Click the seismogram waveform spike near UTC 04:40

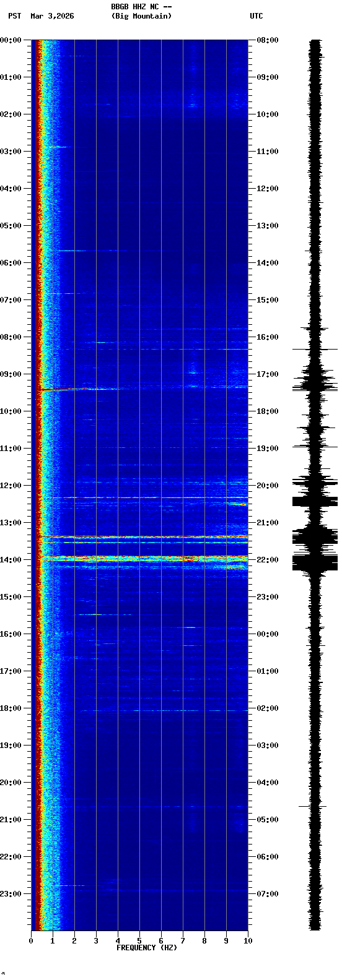click(x=313, y=806)
